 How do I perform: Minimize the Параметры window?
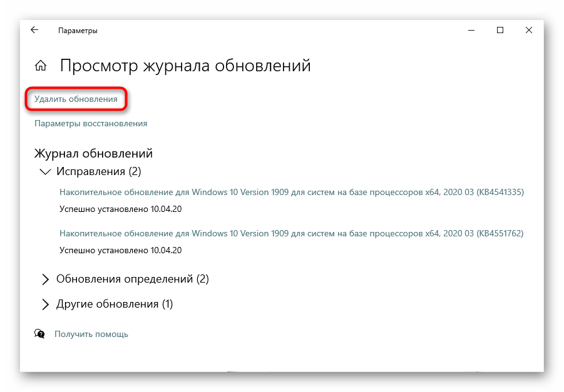point(470,30)
